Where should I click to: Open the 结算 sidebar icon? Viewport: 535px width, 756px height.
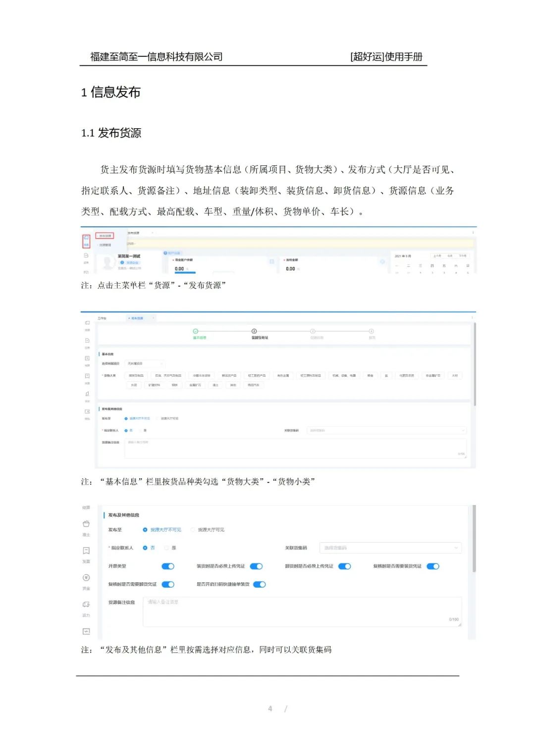(x=86, y=507)
